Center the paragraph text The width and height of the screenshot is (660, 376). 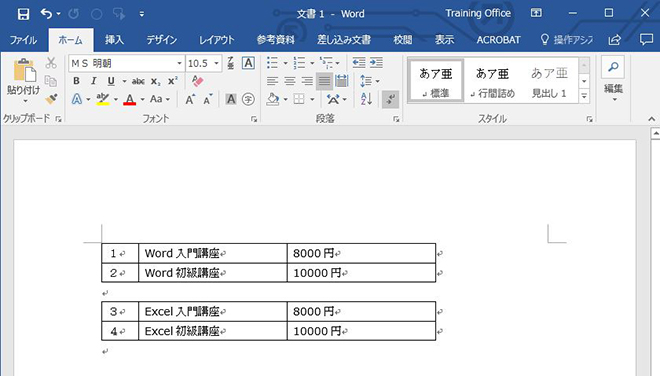(290, 81)
